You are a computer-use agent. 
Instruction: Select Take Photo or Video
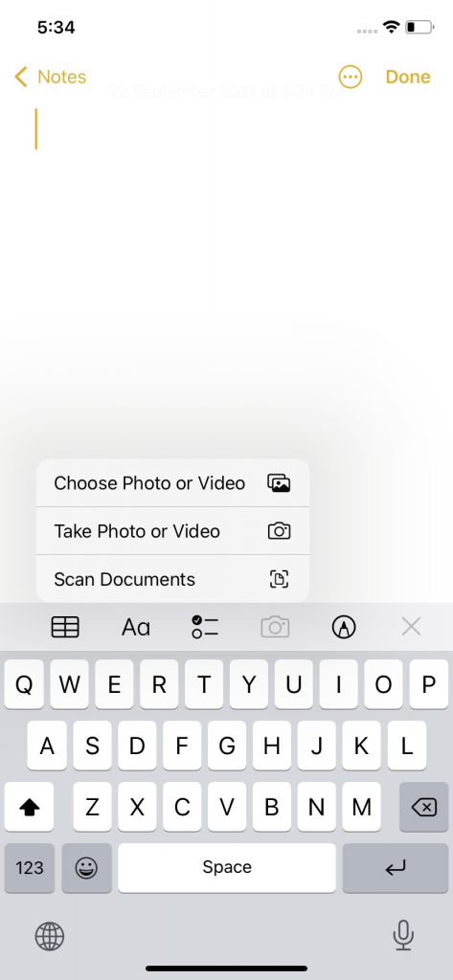pos(172,531)
